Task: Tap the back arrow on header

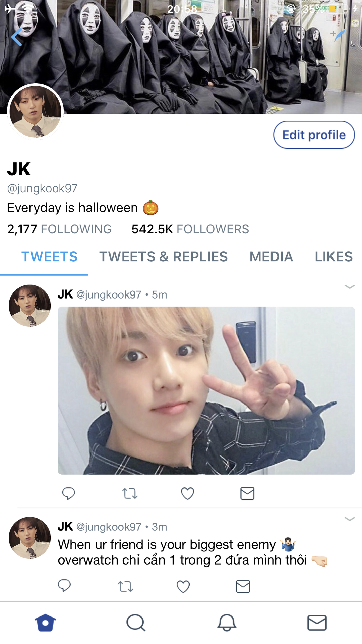Action: tap(16, 37)
